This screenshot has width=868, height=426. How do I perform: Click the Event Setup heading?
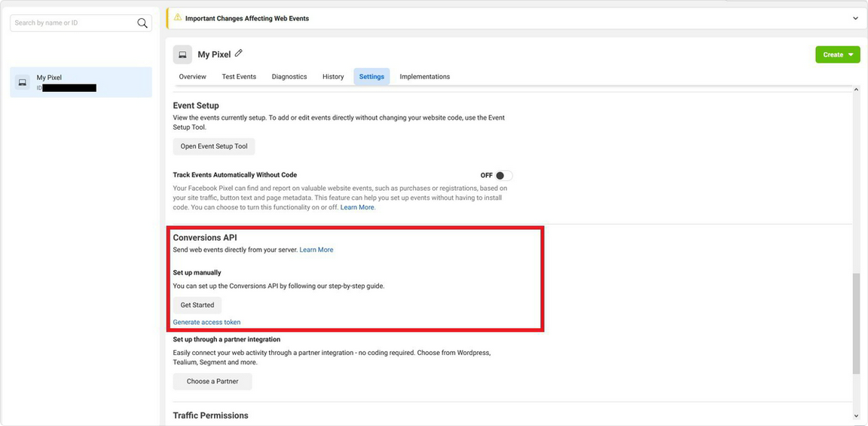tap(196, 106)
